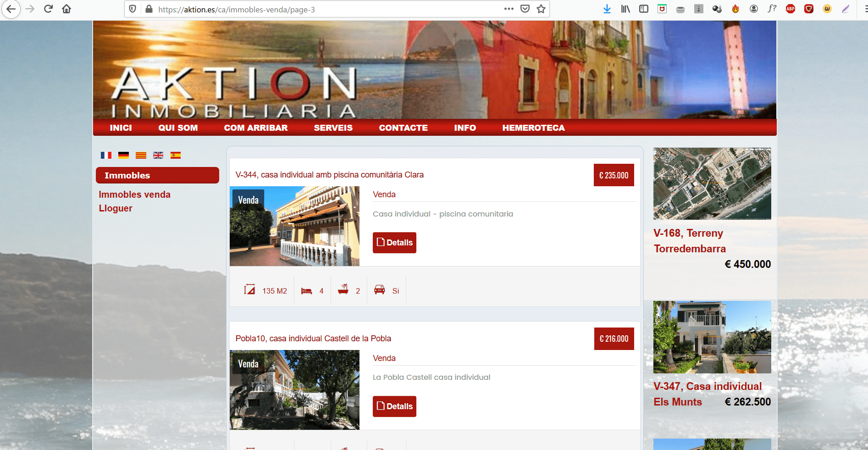This screenshot has width=868, height=450.
Task: Click the forward navigation arrow
Action: click(30, 9)
